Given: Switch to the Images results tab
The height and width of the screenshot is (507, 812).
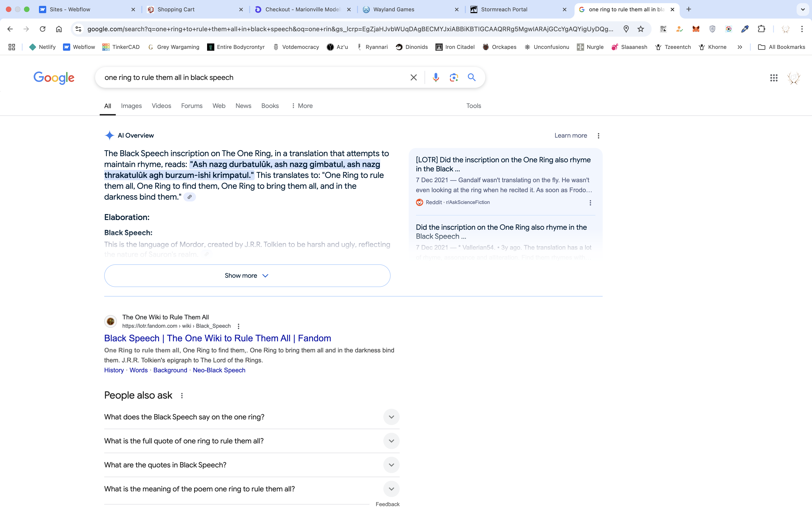Looking at the screenshot, I should (131, 106).
